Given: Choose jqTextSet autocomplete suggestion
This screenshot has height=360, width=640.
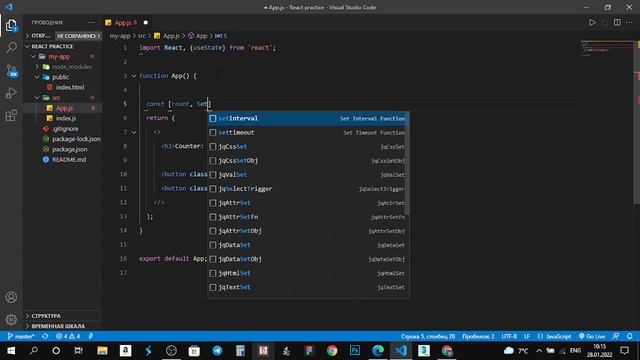Looking at the screenshot, I should pos(307,287).
